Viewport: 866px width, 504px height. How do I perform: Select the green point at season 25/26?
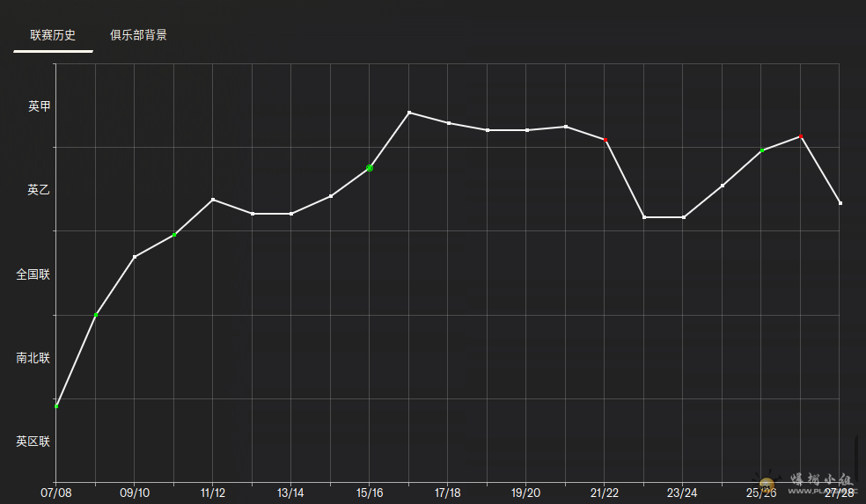coord(762,150)
